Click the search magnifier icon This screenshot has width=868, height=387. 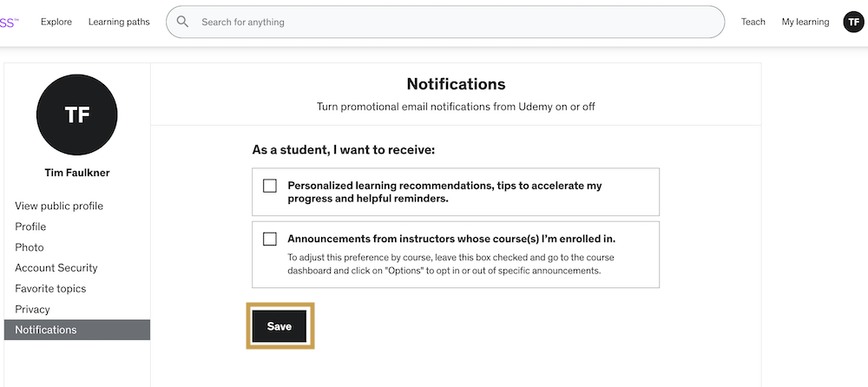click(183, 22)
